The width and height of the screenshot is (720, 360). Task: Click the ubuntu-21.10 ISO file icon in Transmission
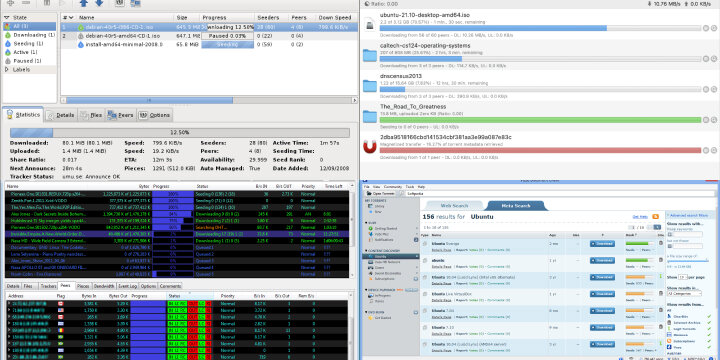click(370, 24)
